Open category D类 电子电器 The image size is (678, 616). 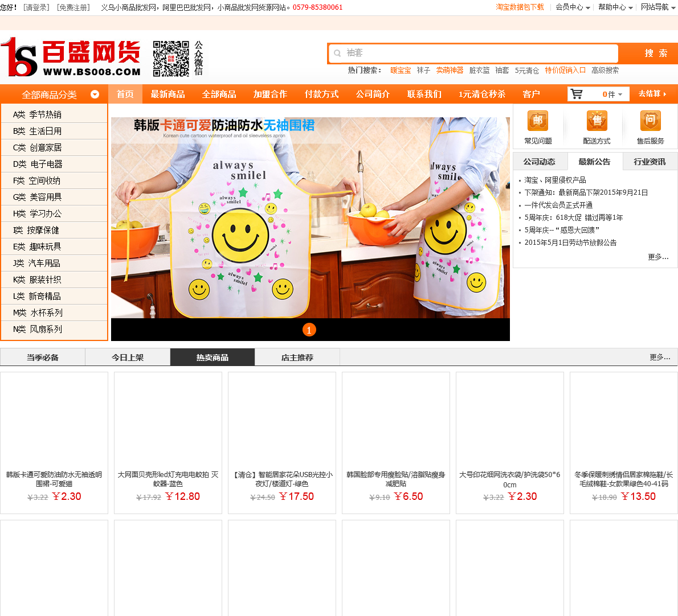[x=54, y=164]
